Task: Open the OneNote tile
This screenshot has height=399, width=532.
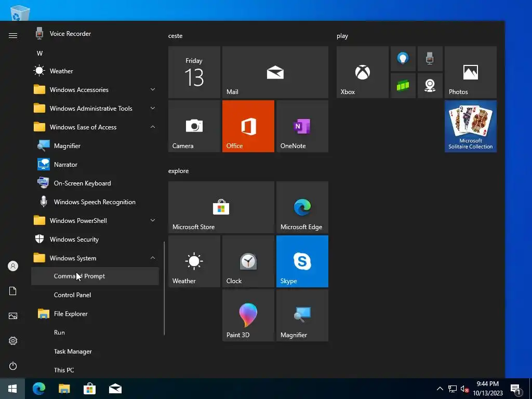Action: (302, 126)
